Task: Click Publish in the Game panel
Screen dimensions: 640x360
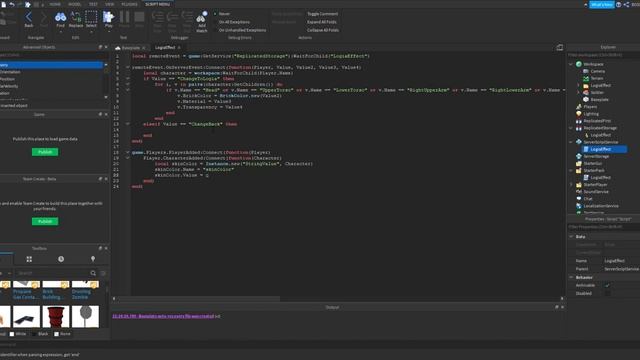Action: tap(45, 152)
